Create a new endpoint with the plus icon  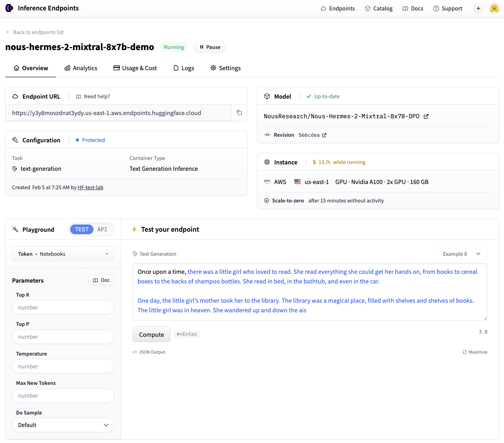coord(478,8)
